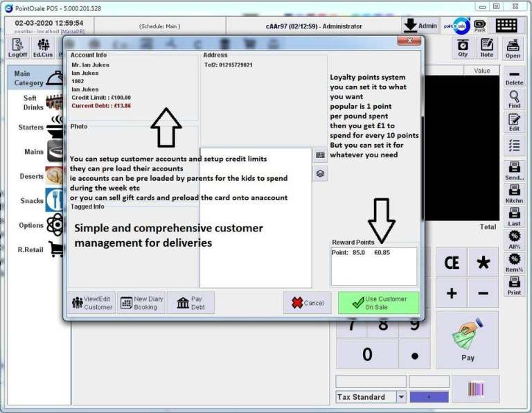Open the on-screen keyboard

point(506,26)
